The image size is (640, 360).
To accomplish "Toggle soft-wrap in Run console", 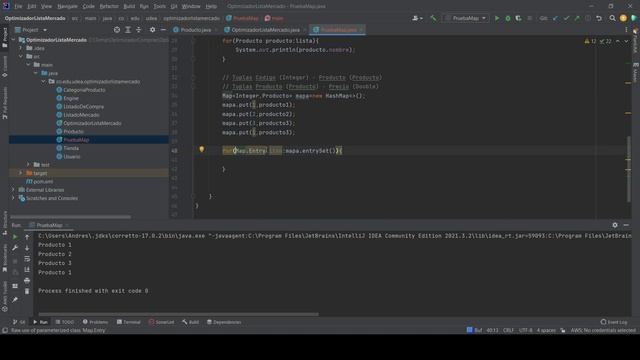I will click(x=27, y=259).
